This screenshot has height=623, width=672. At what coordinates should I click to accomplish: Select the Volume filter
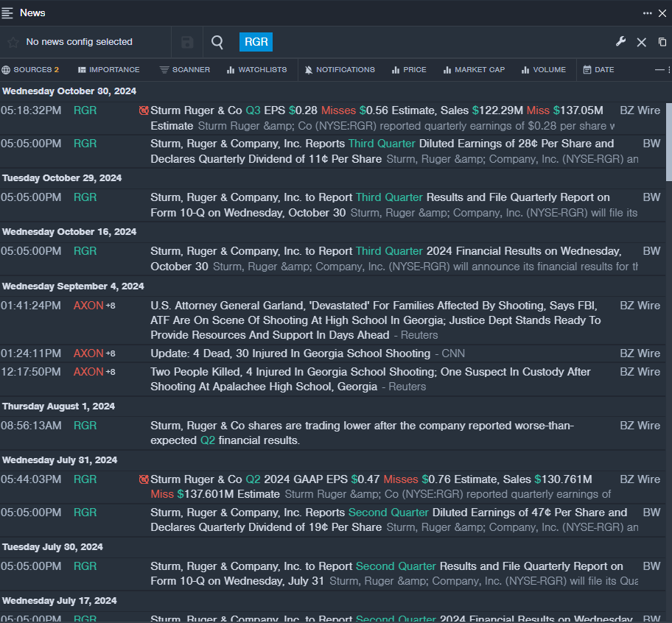coord(543,70)
